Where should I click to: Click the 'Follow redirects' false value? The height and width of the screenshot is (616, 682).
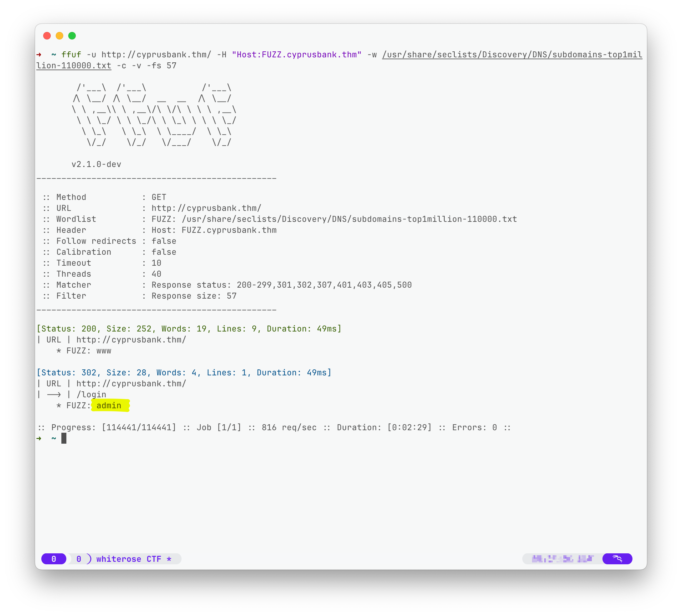164,241
